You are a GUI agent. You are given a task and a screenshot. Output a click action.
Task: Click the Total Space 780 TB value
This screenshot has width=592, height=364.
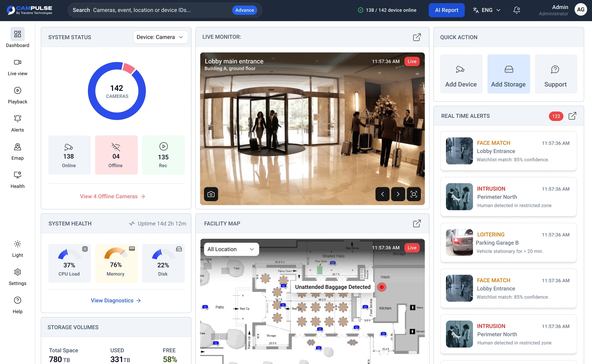(59, 359)
